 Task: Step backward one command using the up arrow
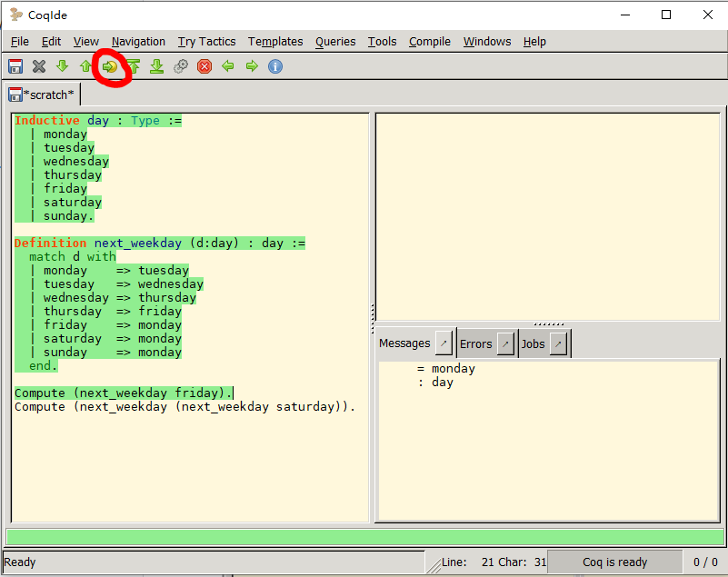tap(86, 66)
